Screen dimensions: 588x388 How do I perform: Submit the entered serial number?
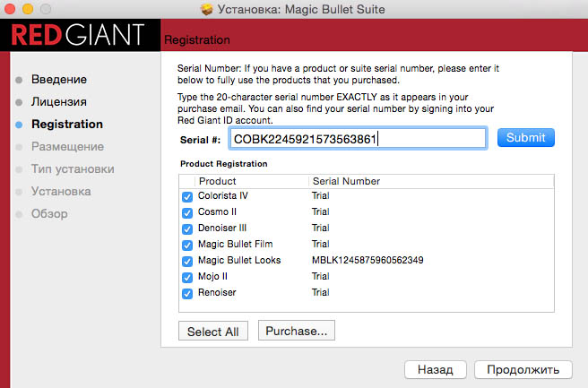[x=526, y=138]
